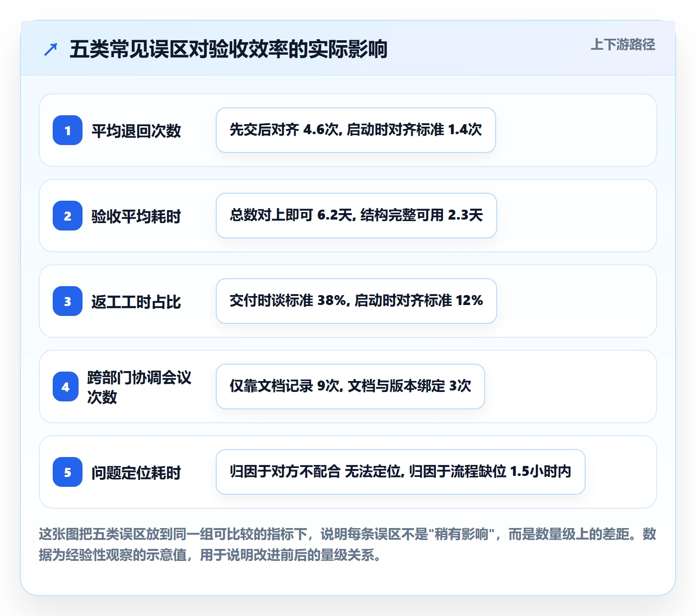Click the value box 归因于对方不配合 无法定位
This screenshot has height=616, width=696.
(401, 472)
